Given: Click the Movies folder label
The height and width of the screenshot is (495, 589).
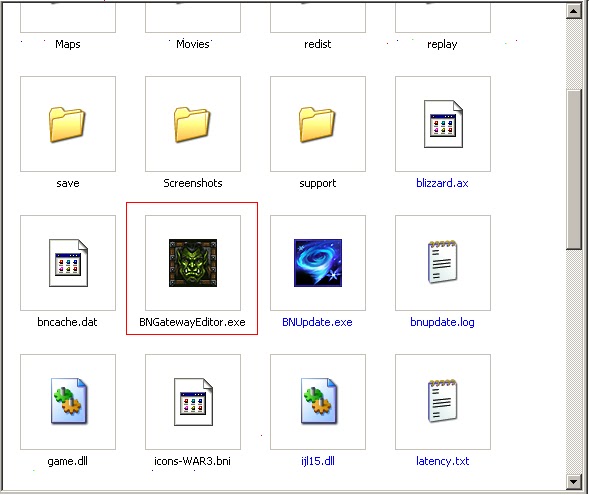Looking at the screenshot, I should pyautogui.click(x=193, y=44).
